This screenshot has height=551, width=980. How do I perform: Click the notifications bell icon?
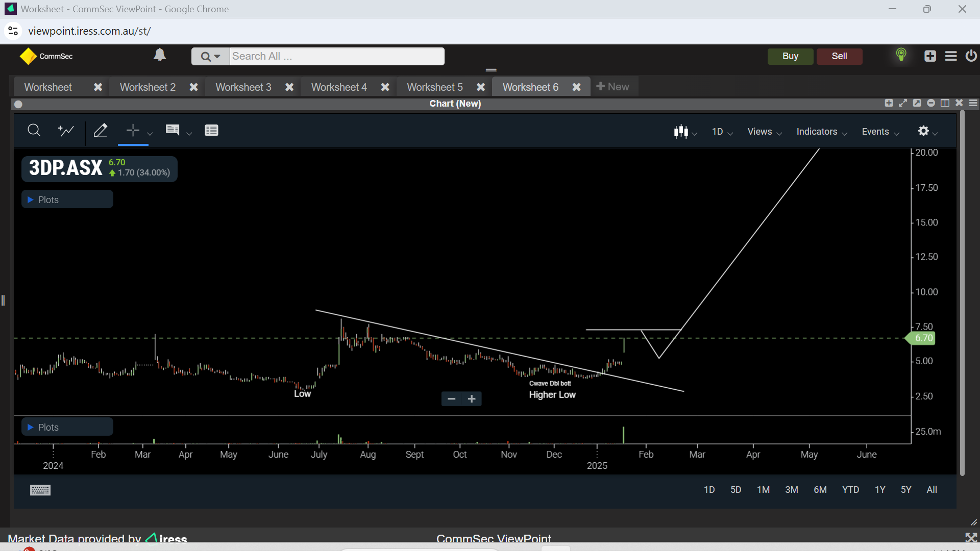160,55
